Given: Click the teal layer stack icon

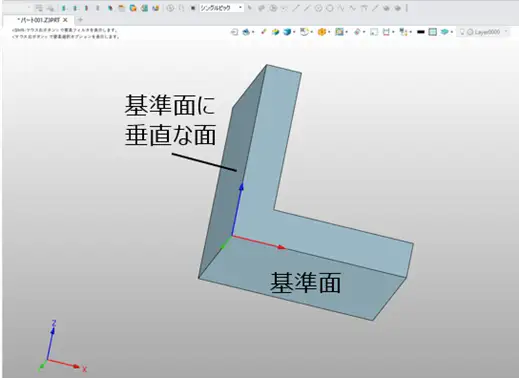Looking at the screenshot, I should 444,32.
